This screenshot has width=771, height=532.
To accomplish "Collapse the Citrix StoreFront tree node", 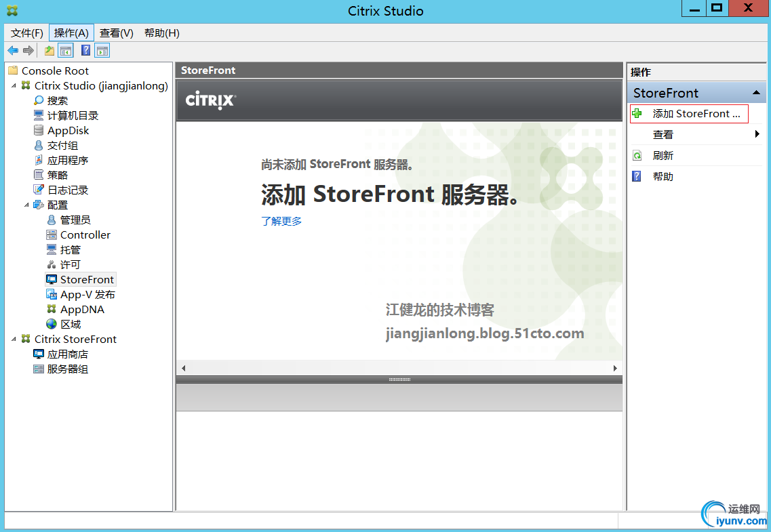I will (14, 339).
